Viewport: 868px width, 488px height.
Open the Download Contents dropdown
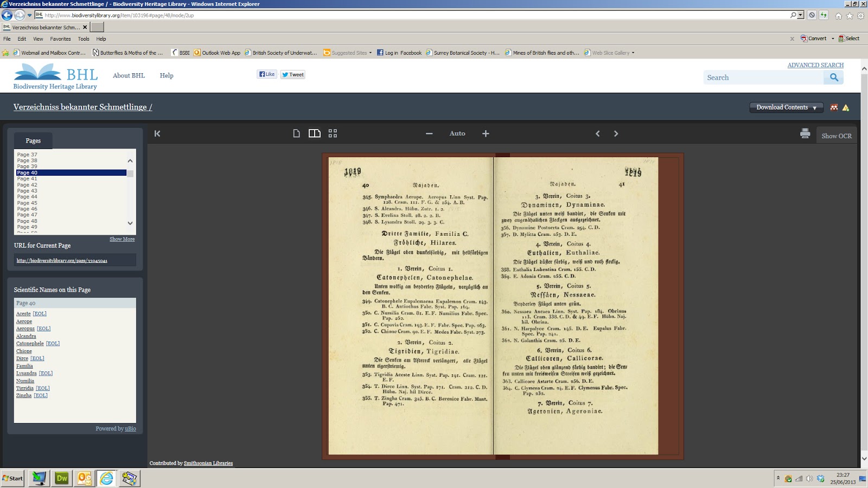pos(786,107)
